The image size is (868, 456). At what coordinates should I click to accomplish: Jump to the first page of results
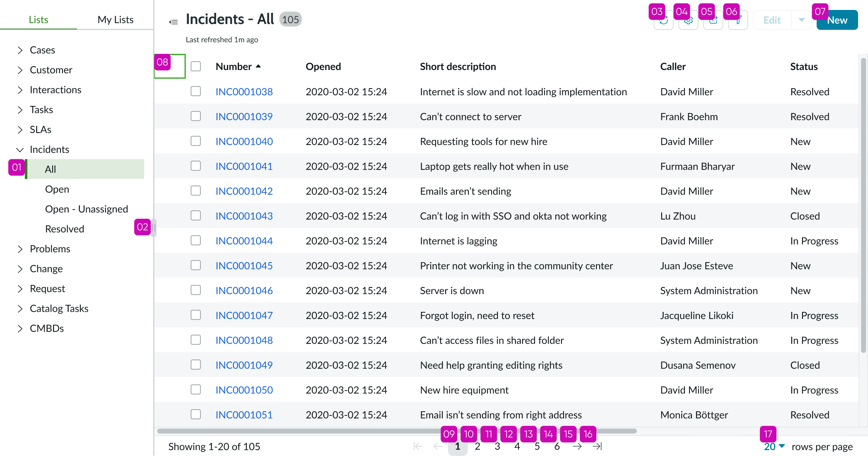pyautogui.click(x=417, y=446)
